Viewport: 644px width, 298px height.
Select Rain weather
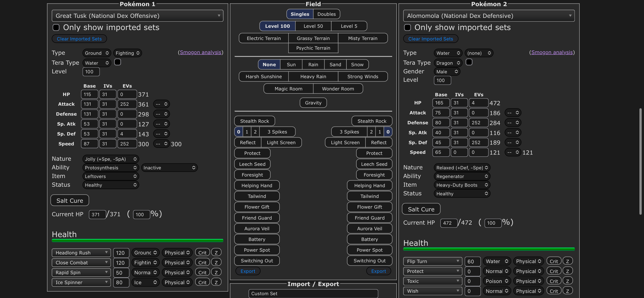313,64
